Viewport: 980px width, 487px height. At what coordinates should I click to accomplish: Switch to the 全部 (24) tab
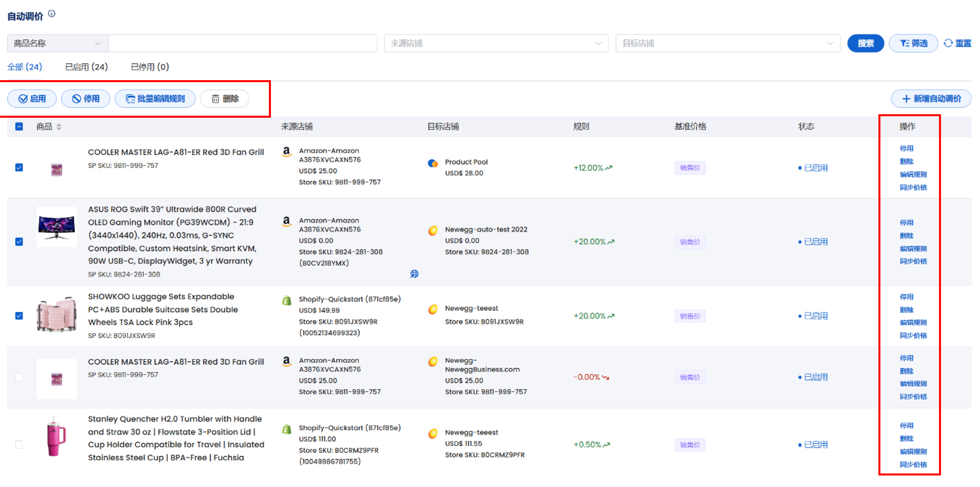coord(25,67)
